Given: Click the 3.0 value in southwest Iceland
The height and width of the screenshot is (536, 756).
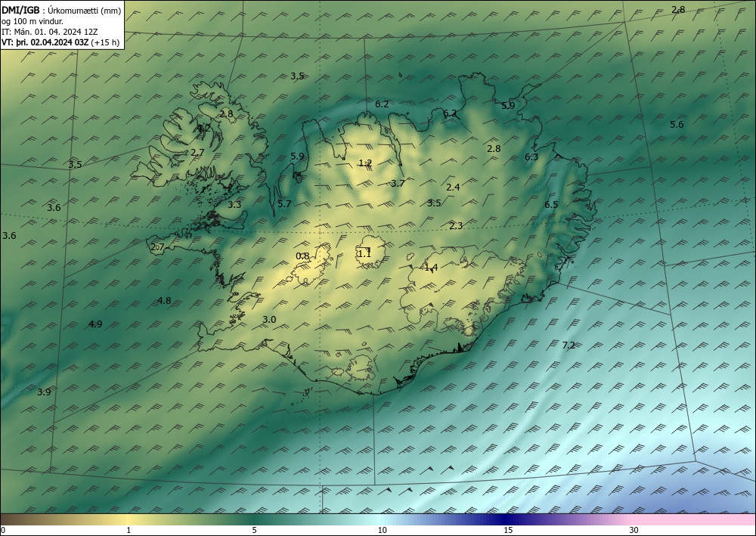Looking at the screenshot, I should (x=270, y=320).
